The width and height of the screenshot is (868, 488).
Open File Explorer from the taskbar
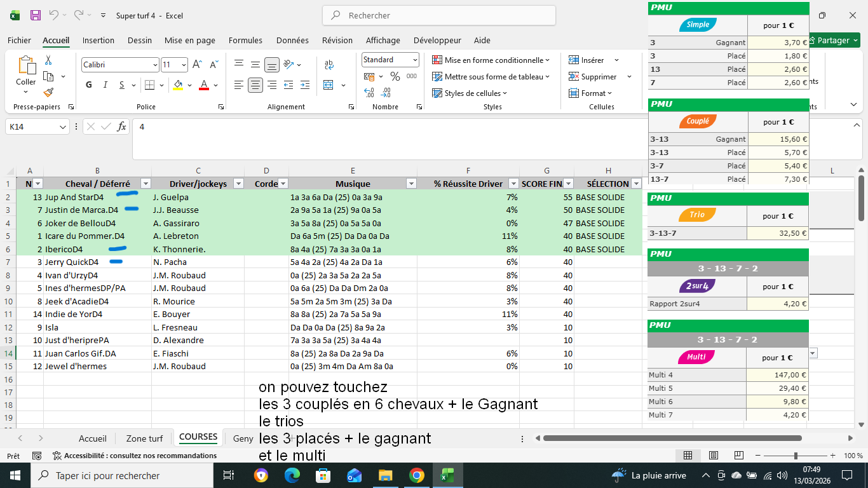click(386, 475)
